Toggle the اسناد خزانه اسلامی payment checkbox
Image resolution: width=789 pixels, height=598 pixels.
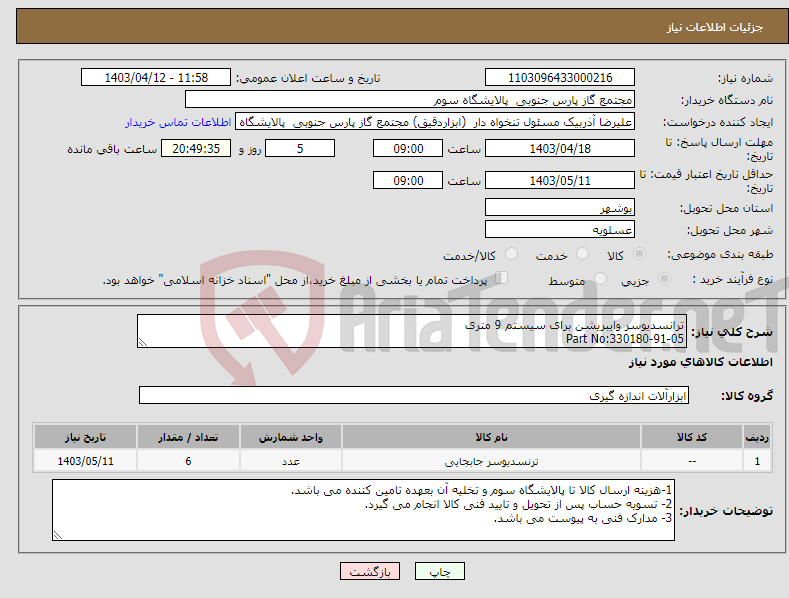click(x=501, y=278)
